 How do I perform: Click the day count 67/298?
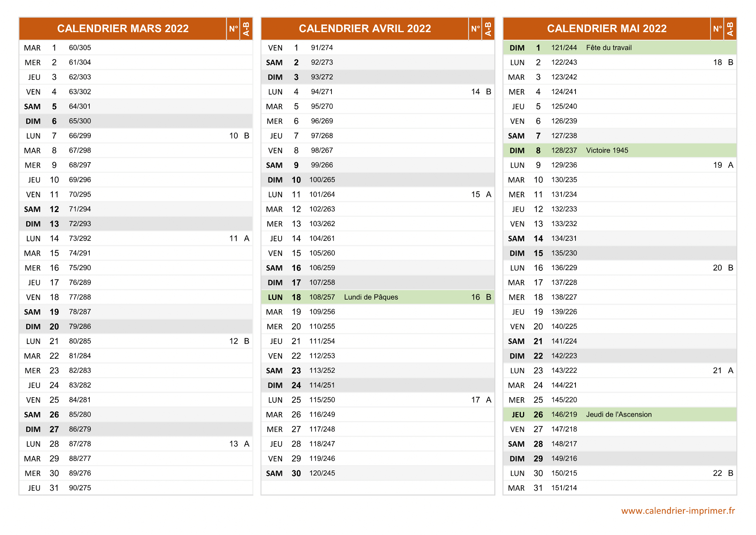80,150
